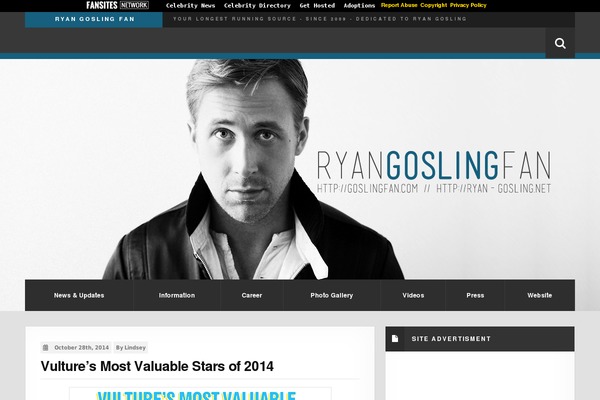This screenshot has height=400, width=600.
Task: Click the October 28th, 2014 date tag
Action: tap(82, 348)
